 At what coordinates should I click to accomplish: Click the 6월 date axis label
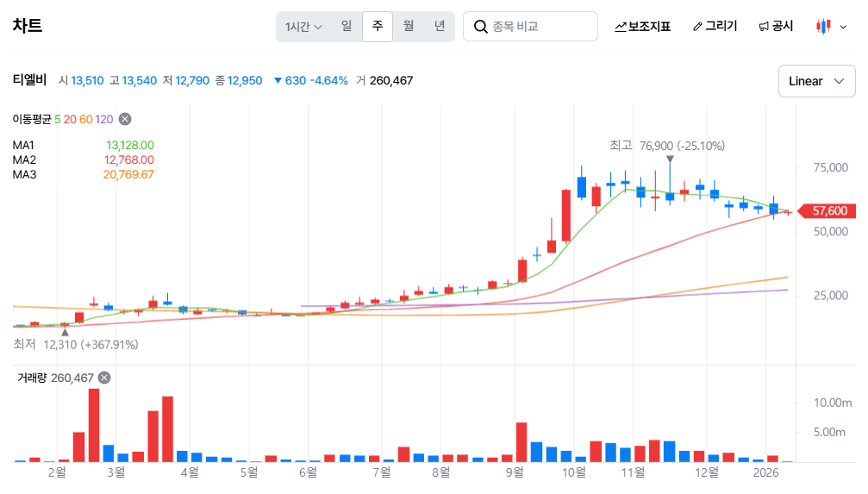(308, 472)
